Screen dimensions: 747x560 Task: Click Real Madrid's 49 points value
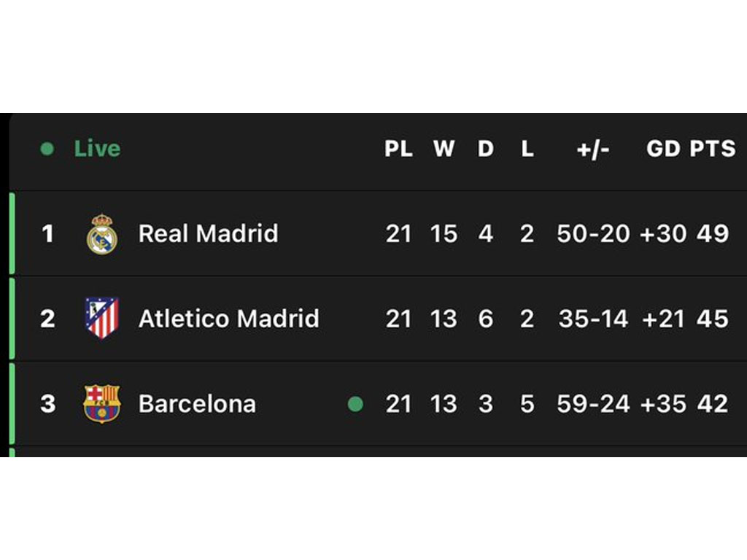713,234
